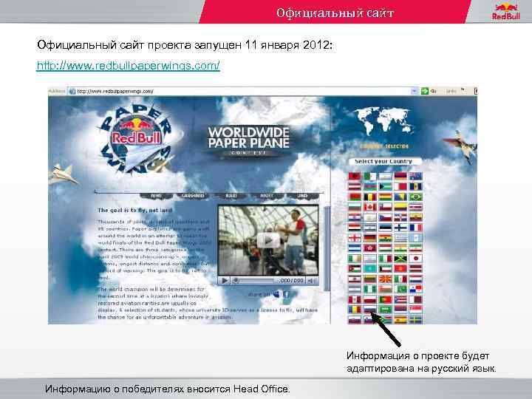Open the Select your Country box
Screen dimensions: 532x399
point(384,162)
